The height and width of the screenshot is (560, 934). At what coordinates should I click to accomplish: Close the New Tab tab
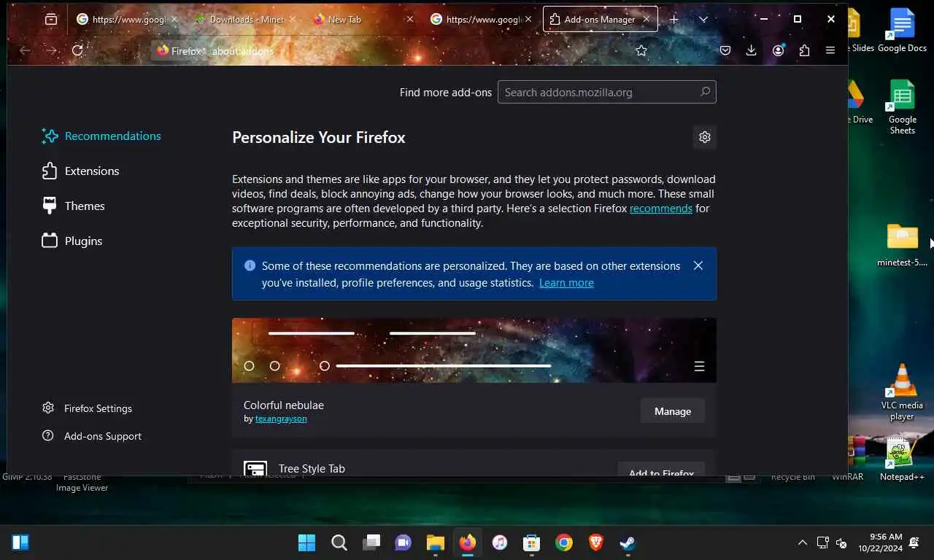pyautogui.click(x=410, y=20)
